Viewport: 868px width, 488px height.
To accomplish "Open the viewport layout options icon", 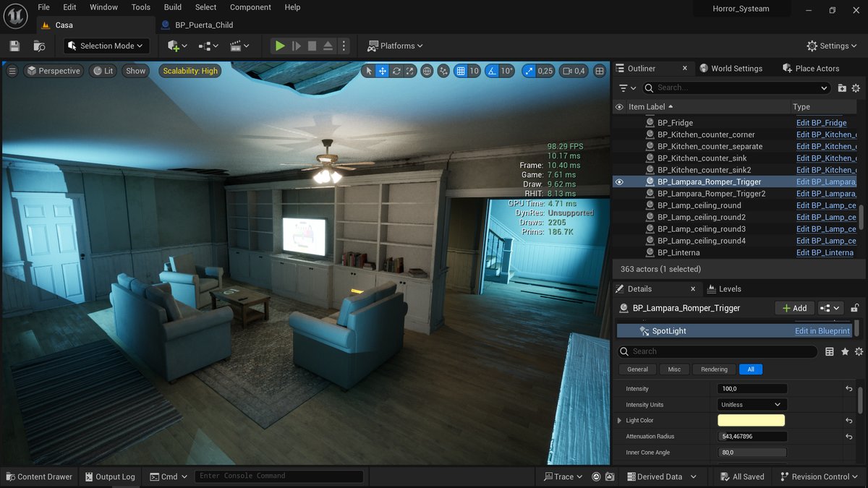I will point(600,71).
